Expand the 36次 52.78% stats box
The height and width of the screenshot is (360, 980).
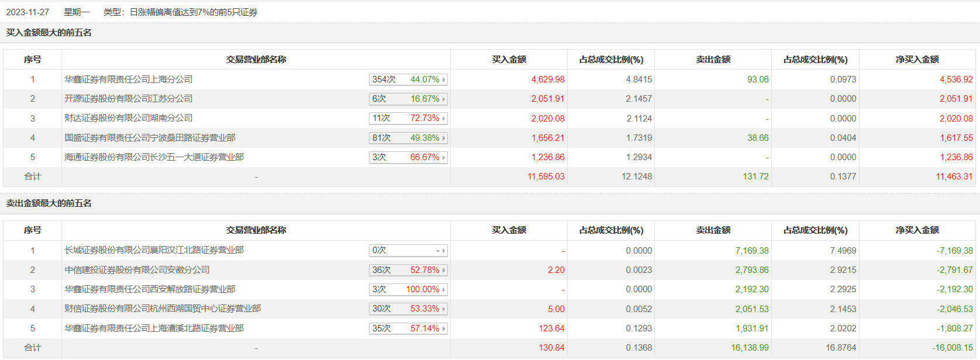[x=408, y=270]
